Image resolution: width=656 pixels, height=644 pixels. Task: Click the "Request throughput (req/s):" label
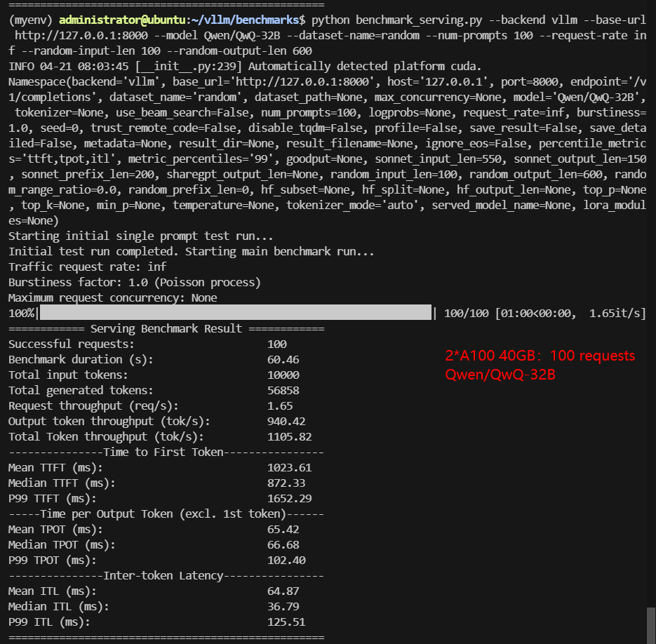(x=94, y=406)
